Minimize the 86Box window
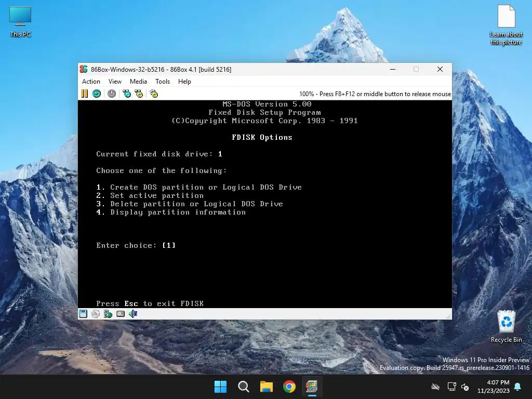 click(393, 69)
